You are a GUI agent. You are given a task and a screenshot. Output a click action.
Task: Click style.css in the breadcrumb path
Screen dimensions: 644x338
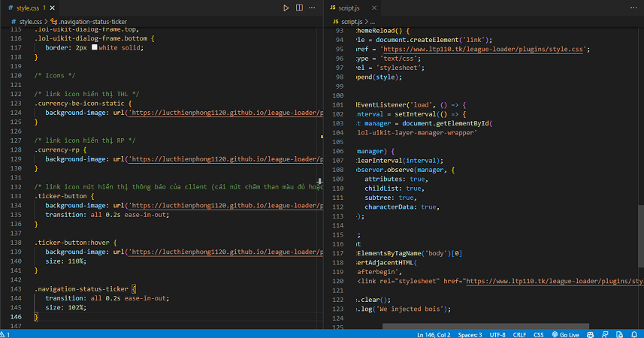point(30,22)
